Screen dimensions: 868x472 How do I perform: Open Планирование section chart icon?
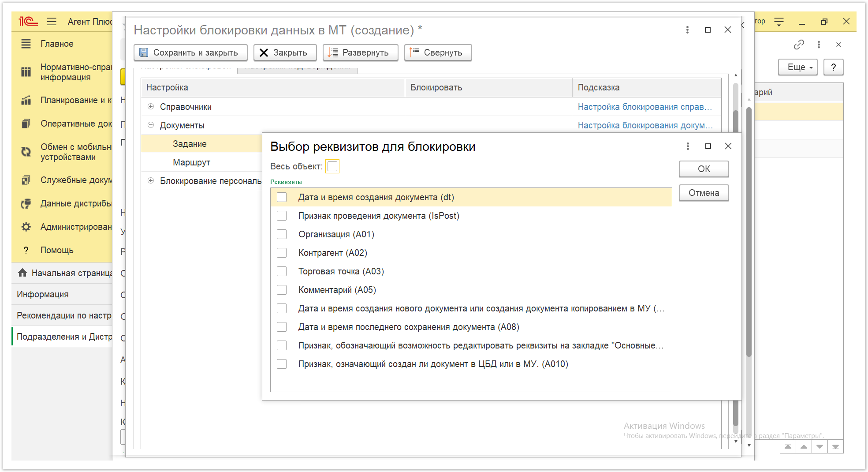[26, 100]
